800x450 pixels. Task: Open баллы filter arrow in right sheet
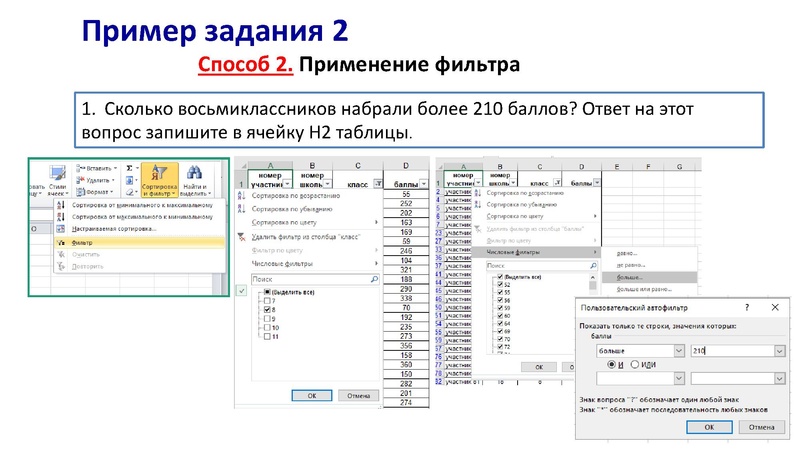pyautogui.click(x=596, y=182)
